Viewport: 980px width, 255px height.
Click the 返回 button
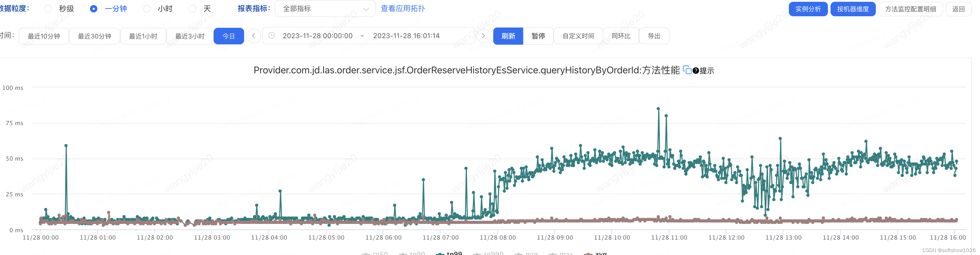958,9
